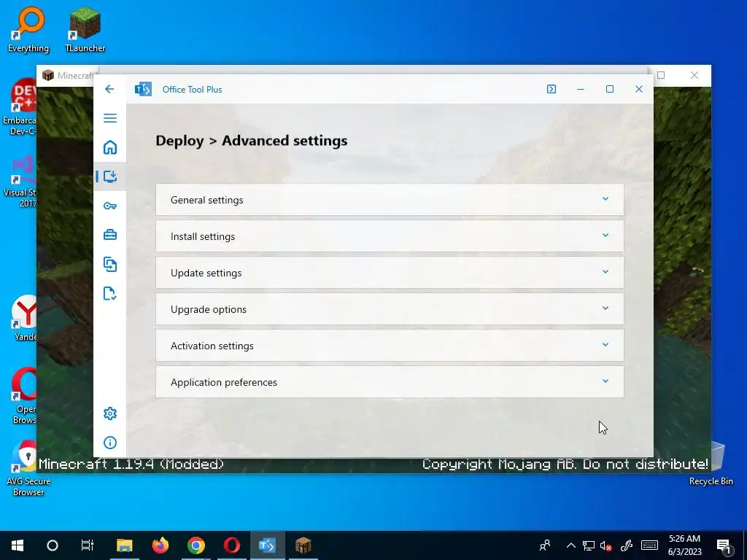
Task: Open the command box icon in title bar
Action: [551, 89]
